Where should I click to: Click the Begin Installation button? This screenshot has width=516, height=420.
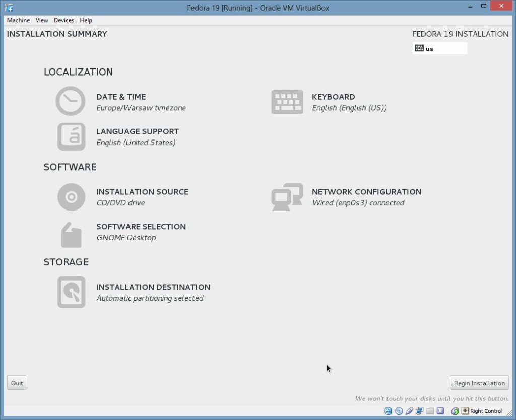click(479, 383)
